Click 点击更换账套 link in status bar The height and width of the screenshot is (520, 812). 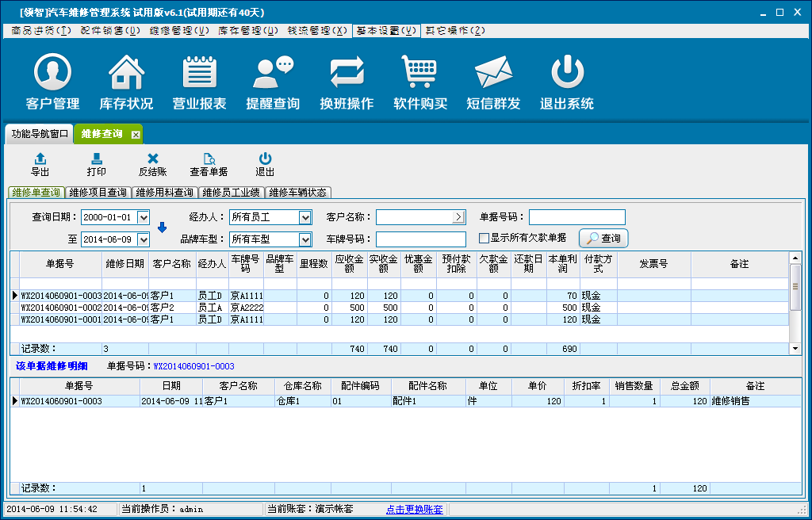414,509
